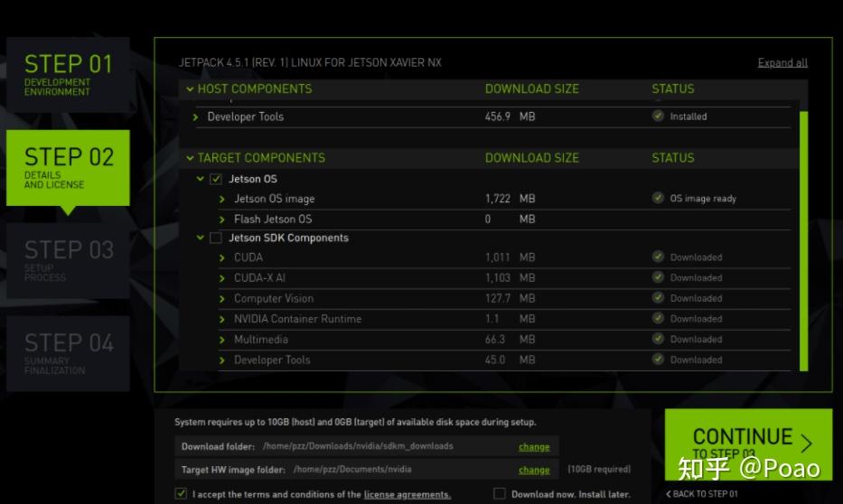This screenshot has height=504, width=843.
Task: Change the Download folder path
Action: pyautogui.click(x=534, y=446)
